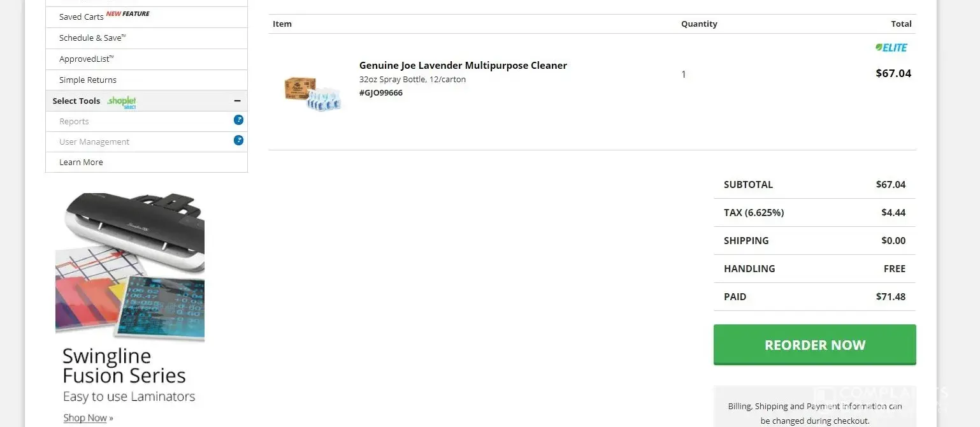980x427 pixels.
Task: Select the SUBTOTAL label
Action: click(x=748, y=184)
